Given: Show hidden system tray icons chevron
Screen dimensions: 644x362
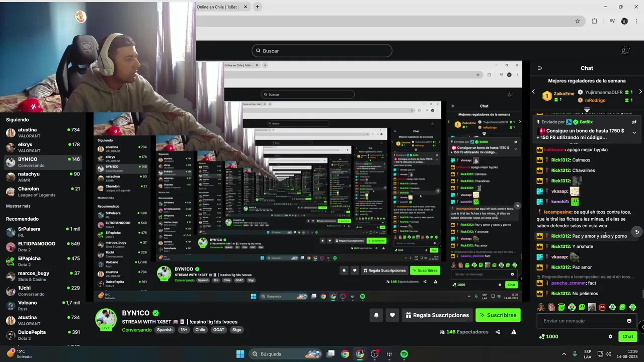Looking at the screenshot, I should [563, 354].
